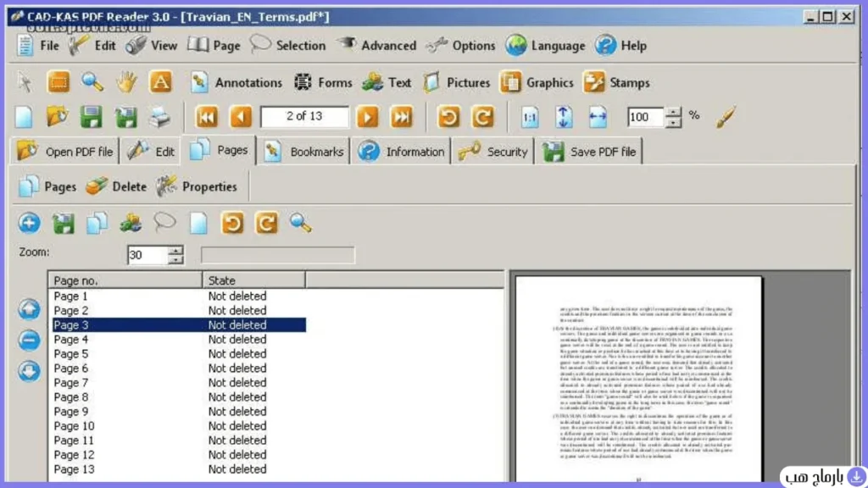Fit page width with horizontal arrows icon
Viewport: 868px width, 488px height.
[x=598, y=117]
